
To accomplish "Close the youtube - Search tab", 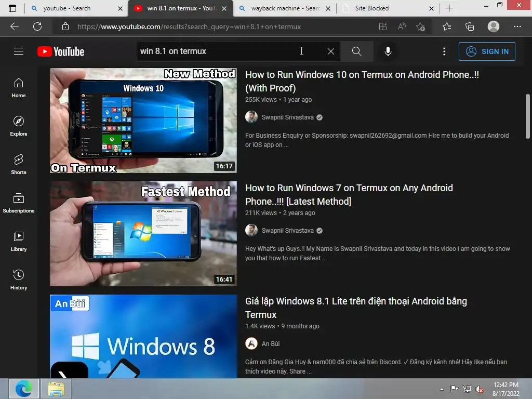I will point(120,8).
